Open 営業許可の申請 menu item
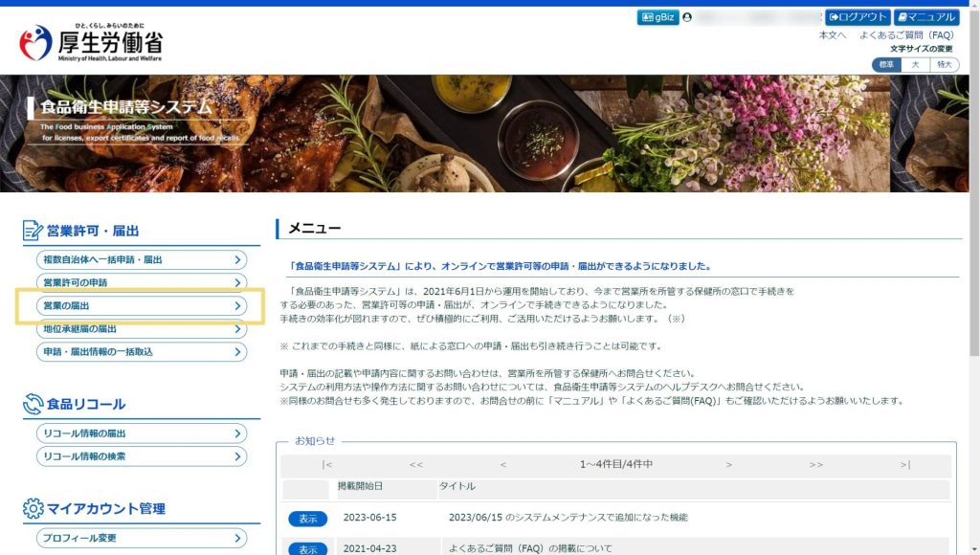Image resolution: width=980 pixels, height=555 pixels. pos(140,283)
